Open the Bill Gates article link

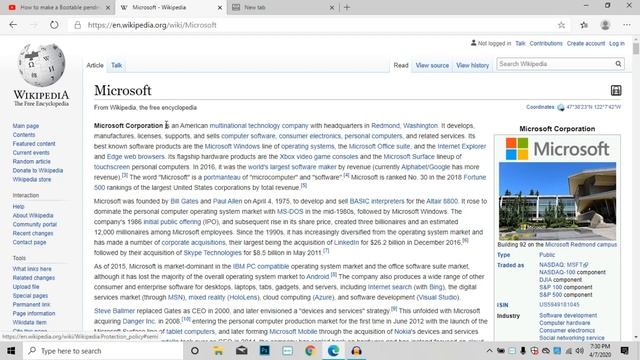(184, 201)
